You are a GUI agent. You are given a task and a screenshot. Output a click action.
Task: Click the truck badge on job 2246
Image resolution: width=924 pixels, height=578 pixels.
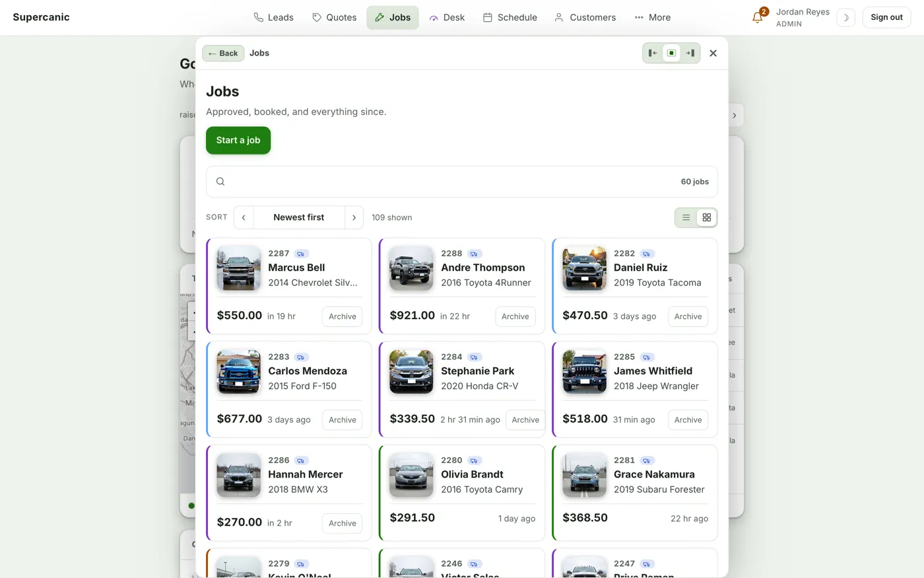(x=474, y=564)
